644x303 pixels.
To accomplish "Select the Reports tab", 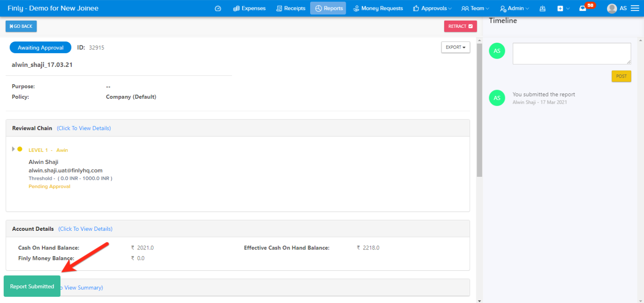I will (x=328, y=8).
